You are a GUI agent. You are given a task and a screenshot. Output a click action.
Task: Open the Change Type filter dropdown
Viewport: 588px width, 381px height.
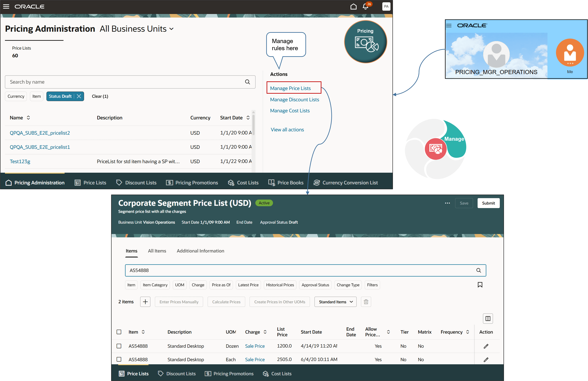(348, 285)
